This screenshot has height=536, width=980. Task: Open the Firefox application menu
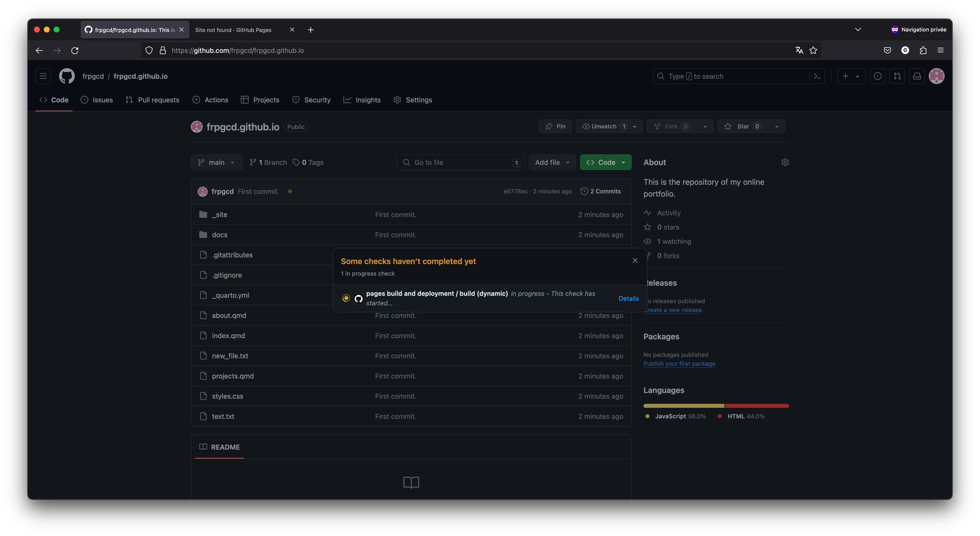(940, 50)
